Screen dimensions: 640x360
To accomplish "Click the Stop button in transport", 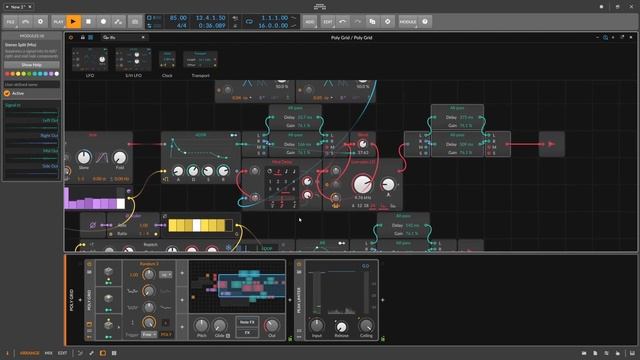I will tap(89, 22).
